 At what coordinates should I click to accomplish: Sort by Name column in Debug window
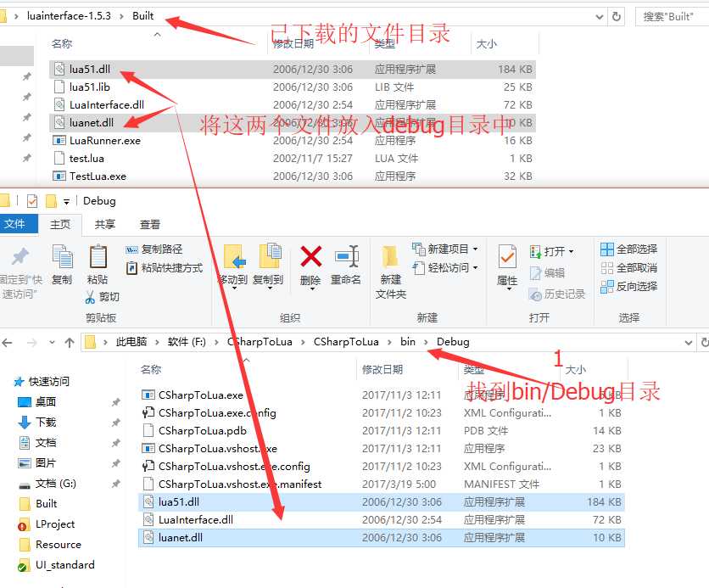click(x=151, y=370)
